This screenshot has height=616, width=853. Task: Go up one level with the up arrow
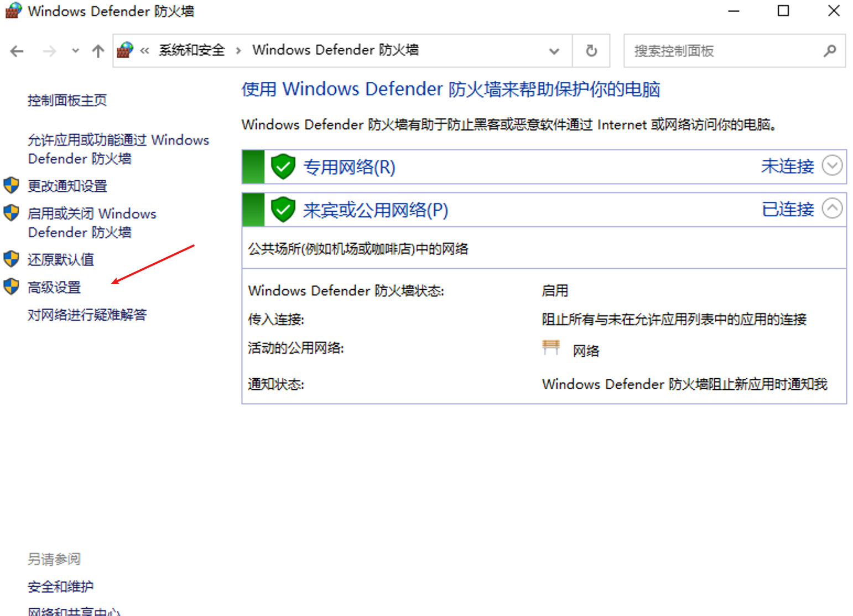pyautogui.click(x=98, y=51)
